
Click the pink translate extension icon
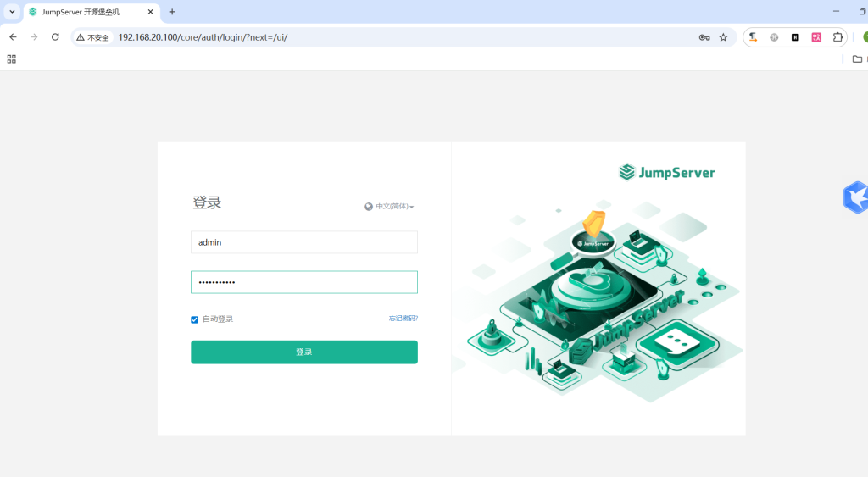[x=816, y=37]
